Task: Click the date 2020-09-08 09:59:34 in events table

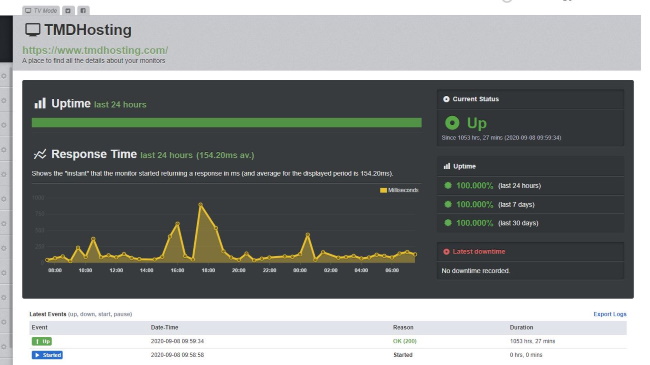Action: pyautogui.click(x=177, y=341)
